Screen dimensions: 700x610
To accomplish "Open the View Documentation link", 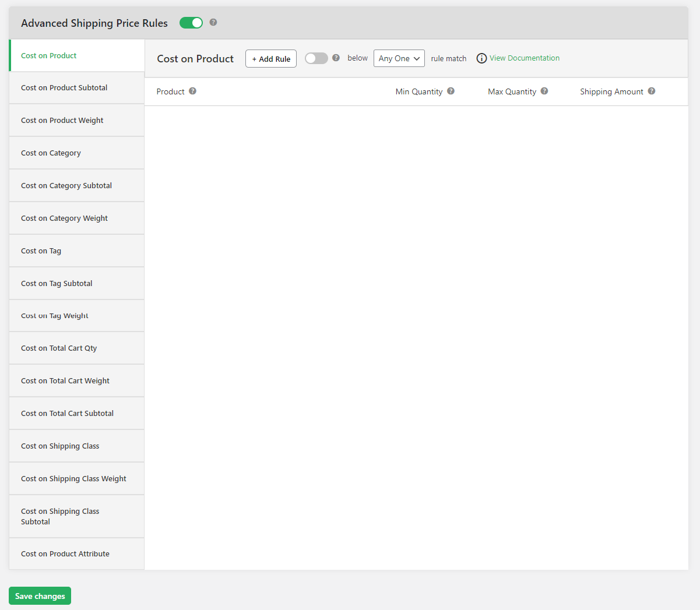I will pyautogui.click(x=525, y=58).
